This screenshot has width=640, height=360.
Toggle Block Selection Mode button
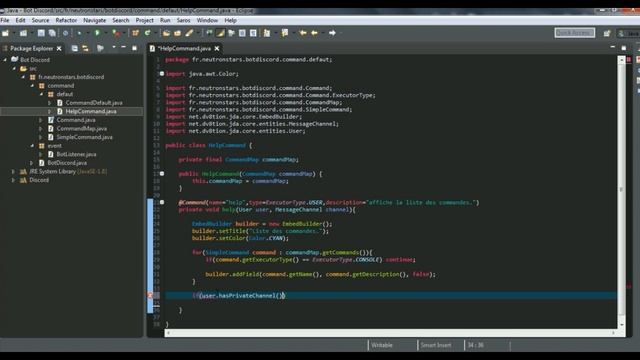point(242,33)
